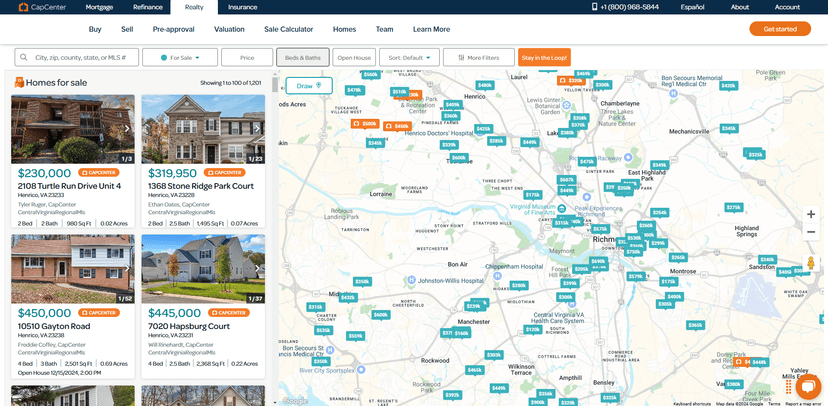Image resolution: width=828 pixels, height=406 pixels.
Task: Select the $600k marker near Tuckahoe
Action: [x=459, y=157]
